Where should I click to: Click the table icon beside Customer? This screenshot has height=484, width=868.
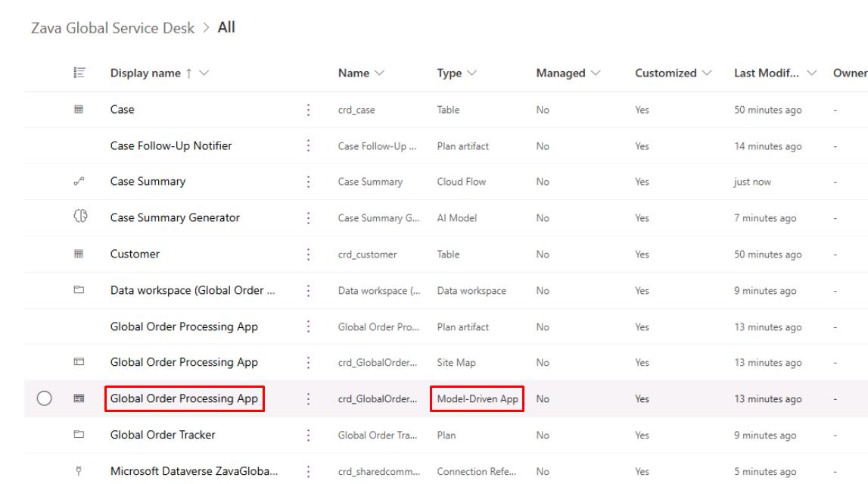(x=79, y=254)
